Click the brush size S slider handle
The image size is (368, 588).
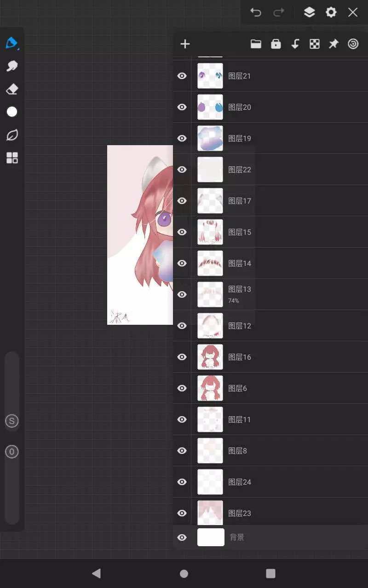point(12,421)
